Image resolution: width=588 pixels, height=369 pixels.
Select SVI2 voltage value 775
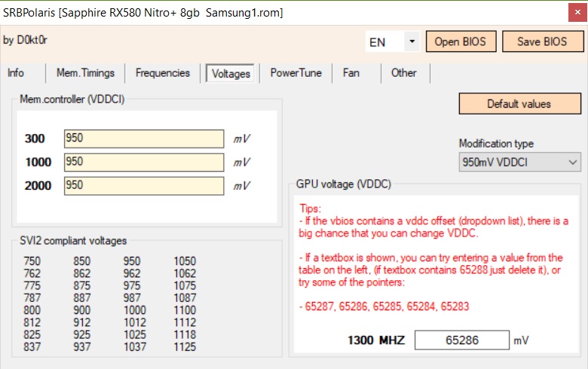pyautogui.click(x=32, y=285)
